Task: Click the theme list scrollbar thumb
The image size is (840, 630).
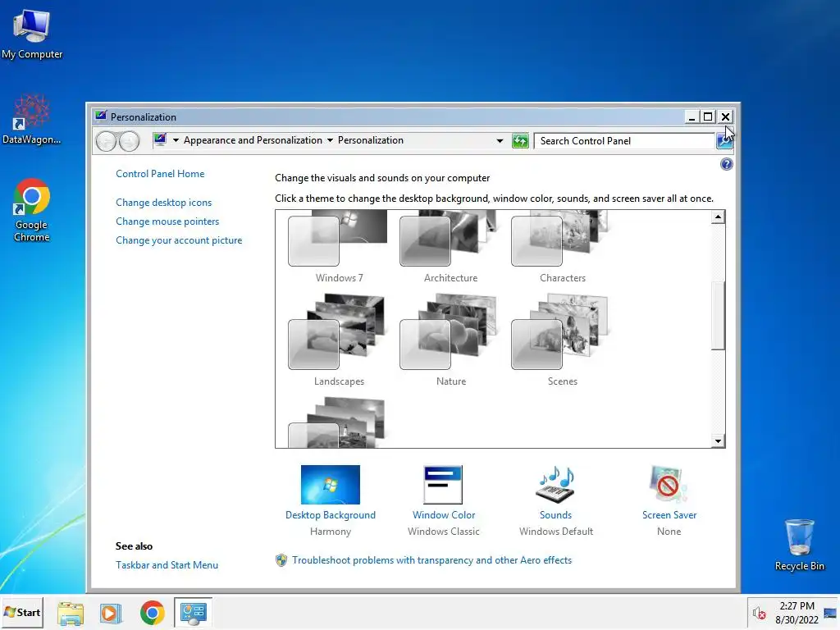Action: [x=718, y=316]
